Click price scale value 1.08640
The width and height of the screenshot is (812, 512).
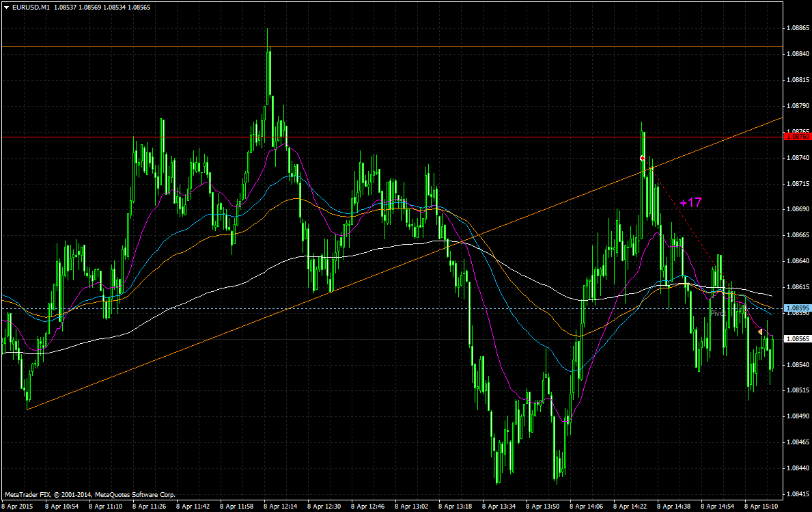tap(798, 261)
